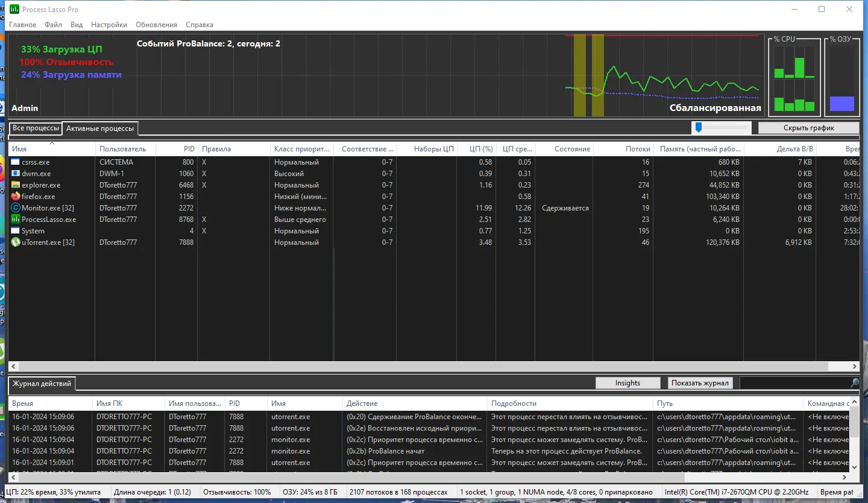This screenshot has width=868, height=503.
Task: Click the 'Событий ProBalance: 2, сегодня: 2' text
Action: tap(209, 43)
